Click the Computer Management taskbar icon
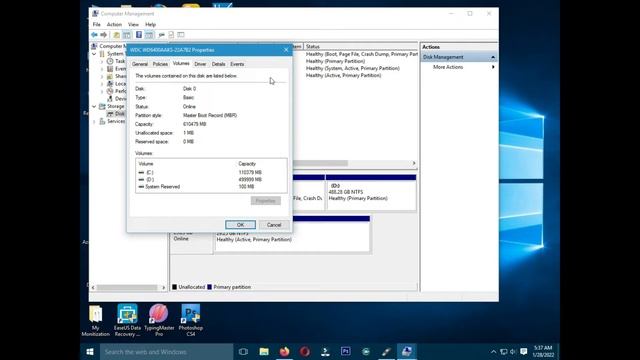The height and width of the screenshot is (360, 640). click(x=407, y=351)
